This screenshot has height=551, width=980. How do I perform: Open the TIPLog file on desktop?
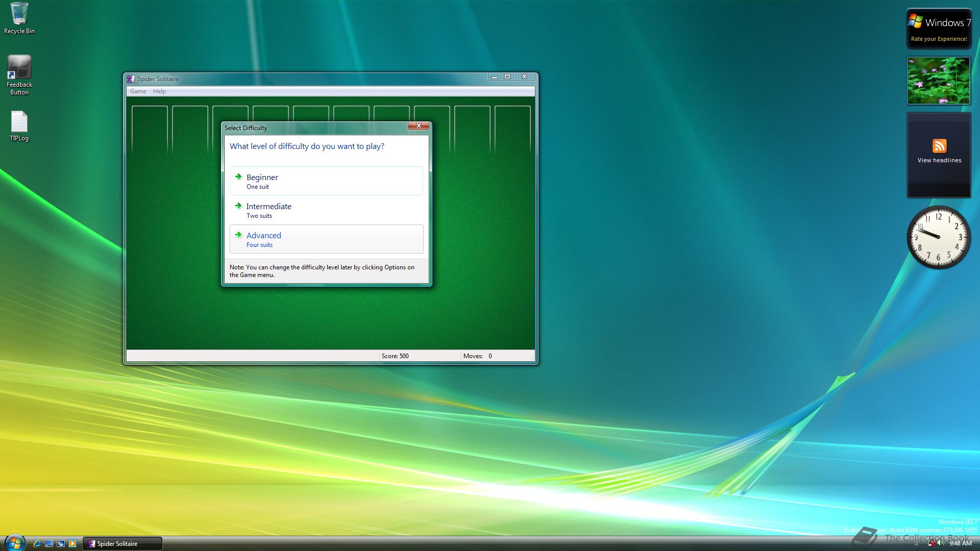[x=19, y=127]
